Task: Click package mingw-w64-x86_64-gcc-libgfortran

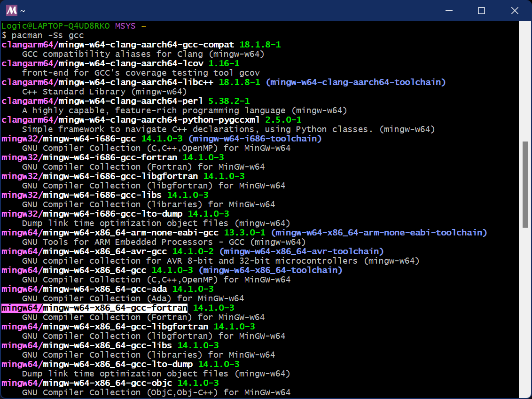Action: click(125, 327)
